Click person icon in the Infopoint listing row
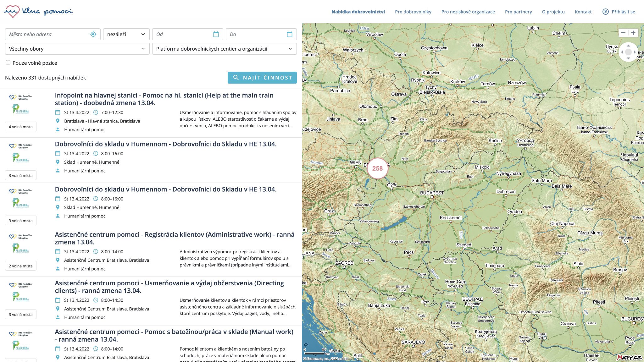The image size is (644, 362). (x=58, y=129)
